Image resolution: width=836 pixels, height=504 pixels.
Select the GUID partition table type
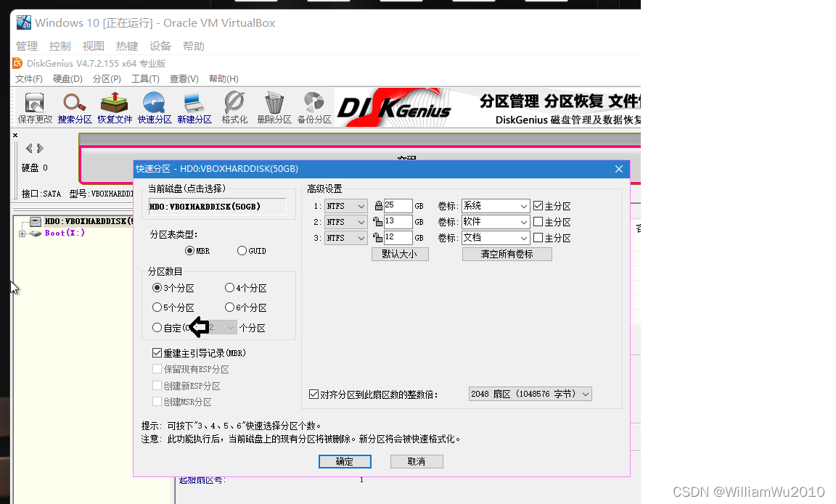252,250
